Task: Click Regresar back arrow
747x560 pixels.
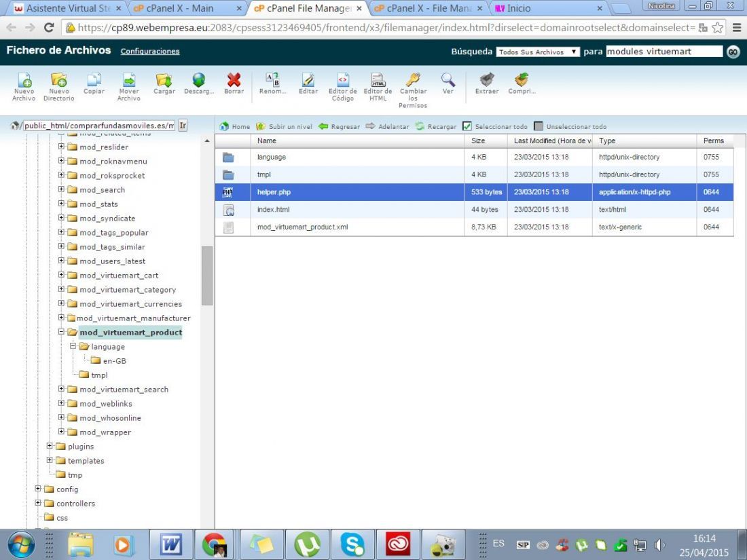Action: tap(339, 127)
